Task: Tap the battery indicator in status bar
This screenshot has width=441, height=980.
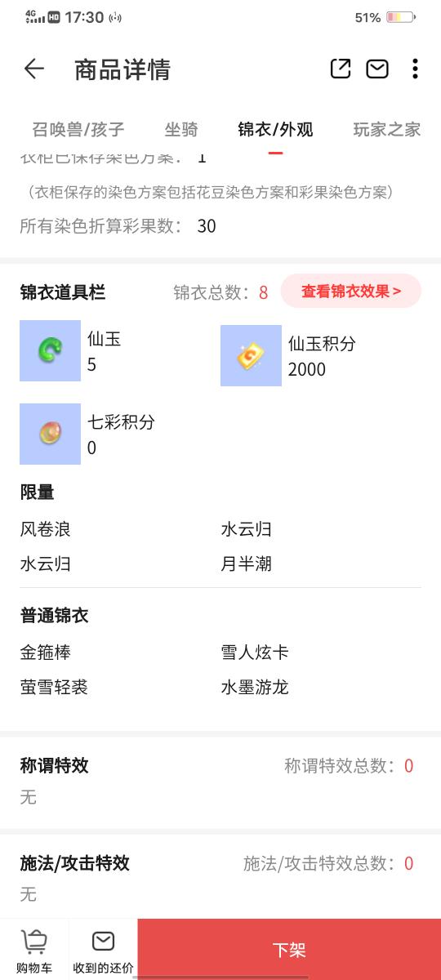Action: pyautogui.click(x=401, y=17)
